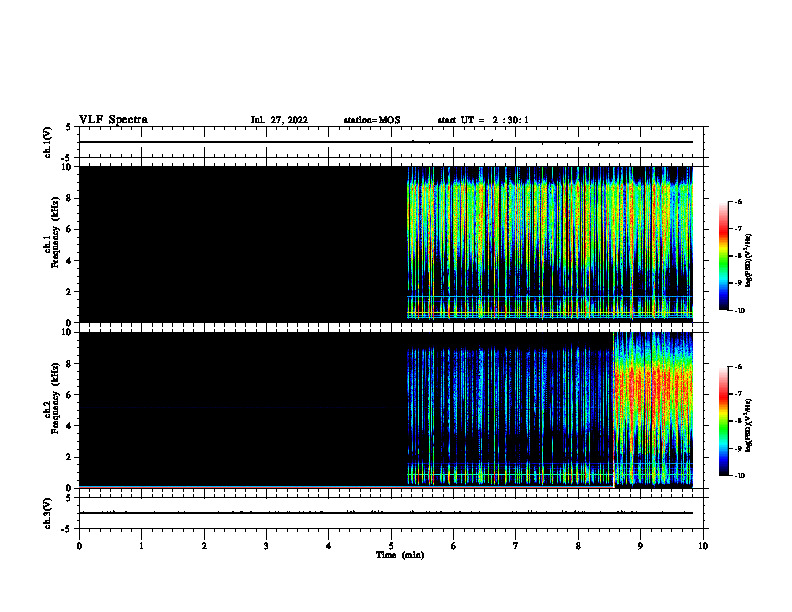
Task: Click the time axis tick label "7"
Action: pyautogui.click(x=516, y=545)
